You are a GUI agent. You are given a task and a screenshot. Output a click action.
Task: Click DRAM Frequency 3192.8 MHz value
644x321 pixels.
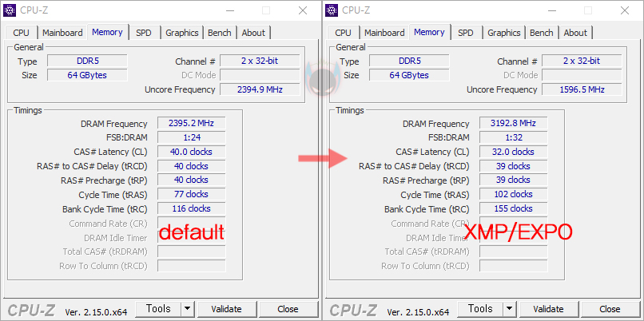pyautogui.click(x=514, y=123)
